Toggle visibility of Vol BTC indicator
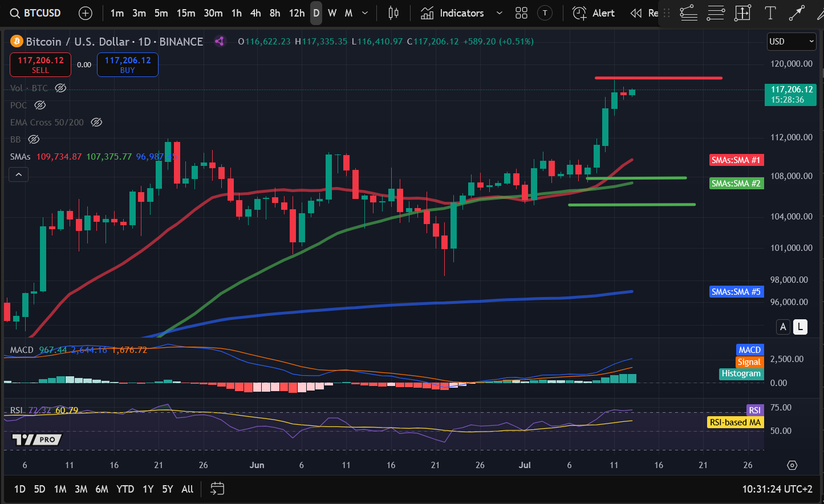 pos(60,88)
